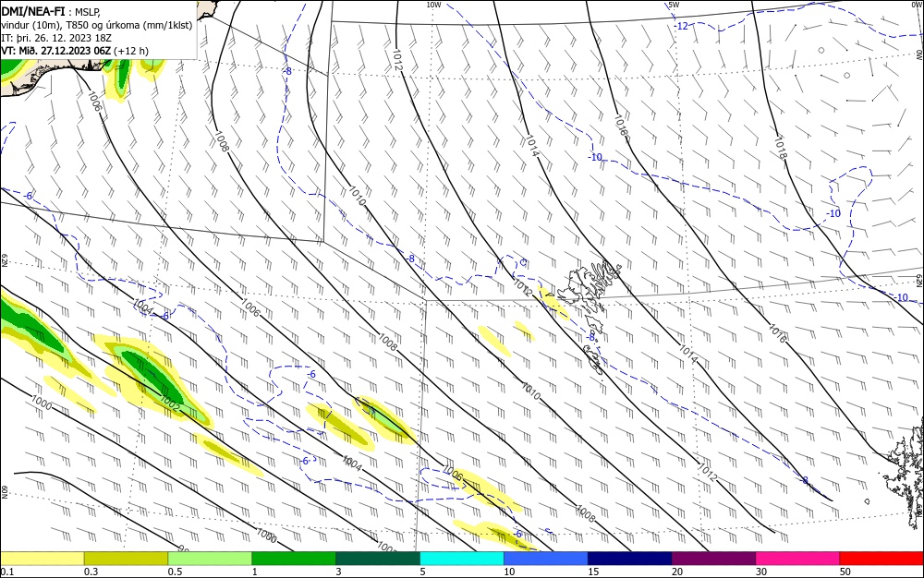The width and height of the screenshot is (924, 578).
Task: Choose the blue 10–15 legend swatch
Action: [x=546, y=559]
